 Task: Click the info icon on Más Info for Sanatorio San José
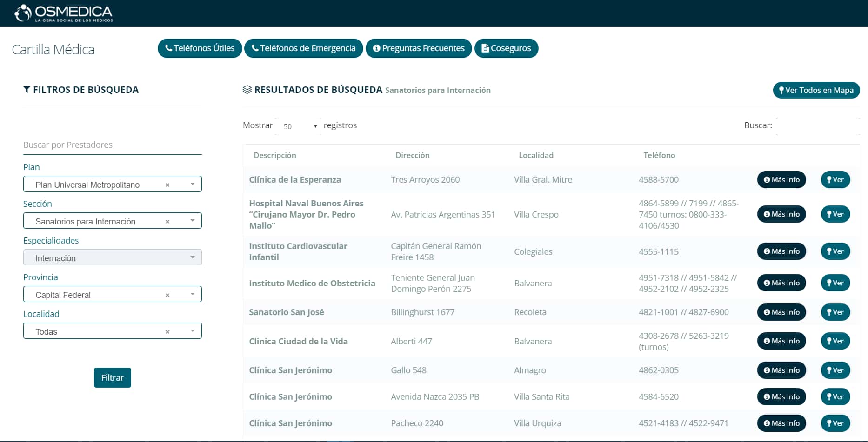(x=767, y=312)
